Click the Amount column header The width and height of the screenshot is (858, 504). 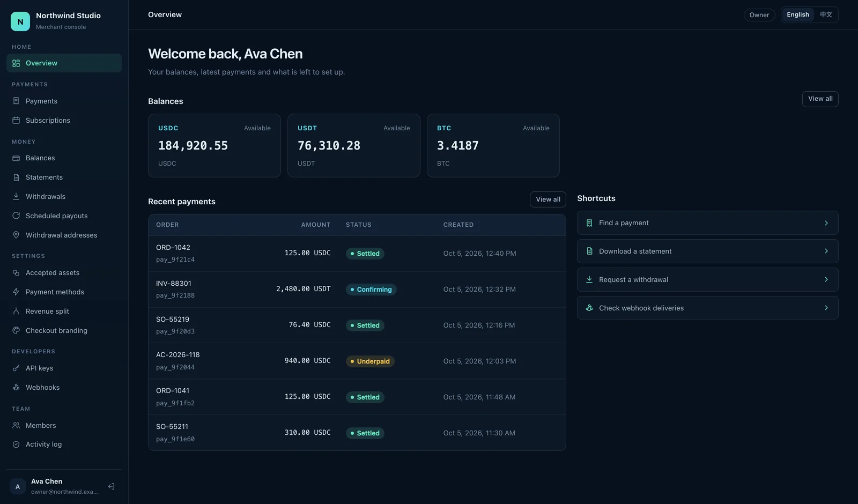[316, 225]
